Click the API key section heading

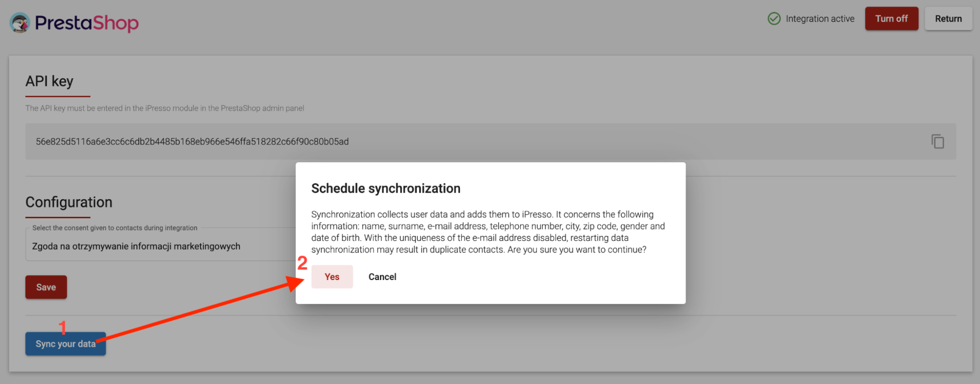pyautogui.click(x=50, y=81)
